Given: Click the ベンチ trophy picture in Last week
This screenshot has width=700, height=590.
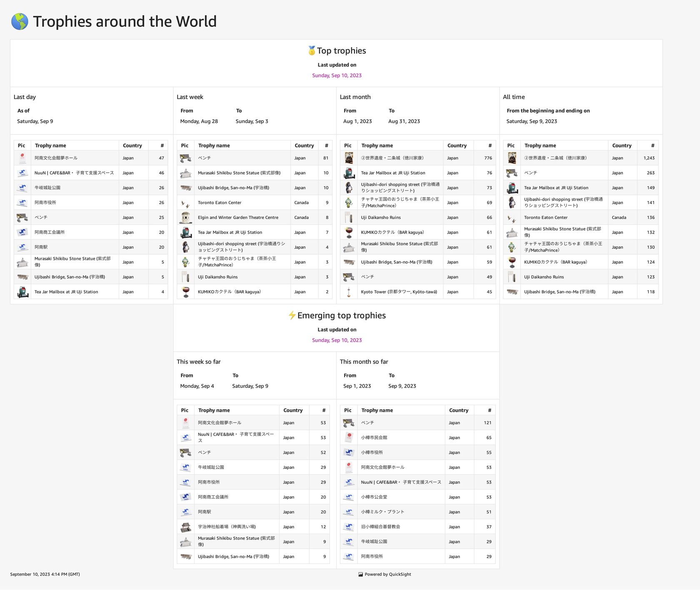Looking at the screenshot, I should (x=185, y=158).
